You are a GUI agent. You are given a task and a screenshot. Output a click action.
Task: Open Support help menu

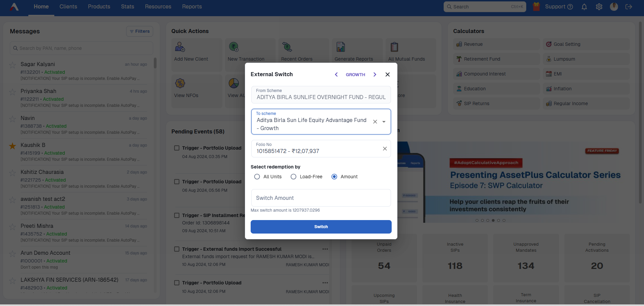pyautogui.click(x=559, y=7)
